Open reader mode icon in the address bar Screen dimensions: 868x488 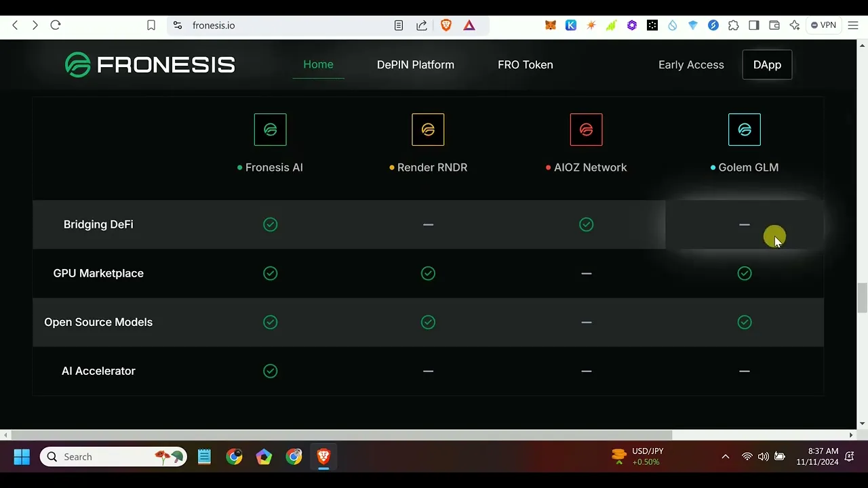(399, 25)
